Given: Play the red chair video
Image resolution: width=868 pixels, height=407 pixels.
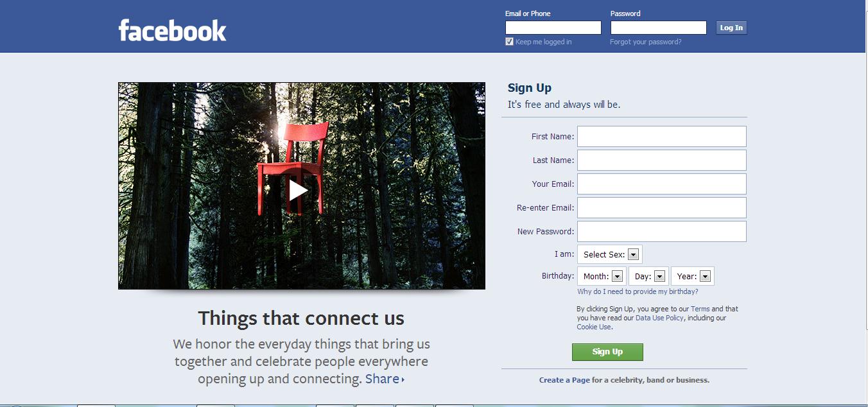Looking at the screenshot, I should point(298,190).
